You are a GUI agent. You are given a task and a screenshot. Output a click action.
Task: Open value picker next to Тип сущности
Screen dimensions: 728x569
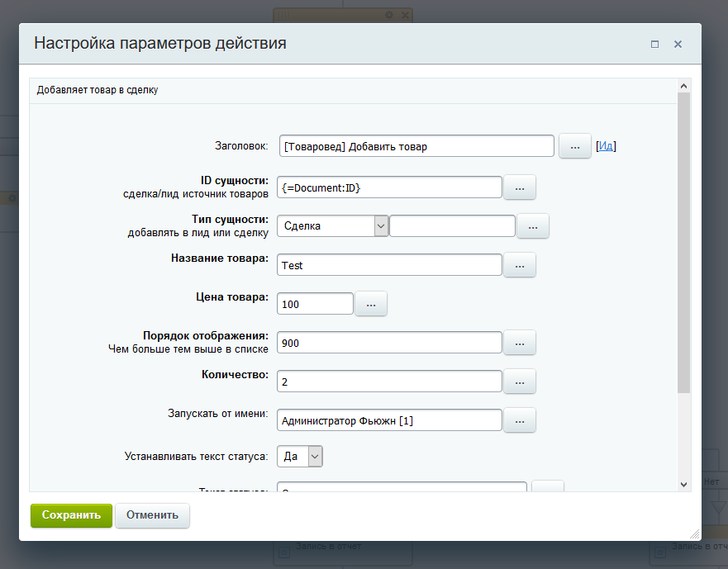click(533, 226)
